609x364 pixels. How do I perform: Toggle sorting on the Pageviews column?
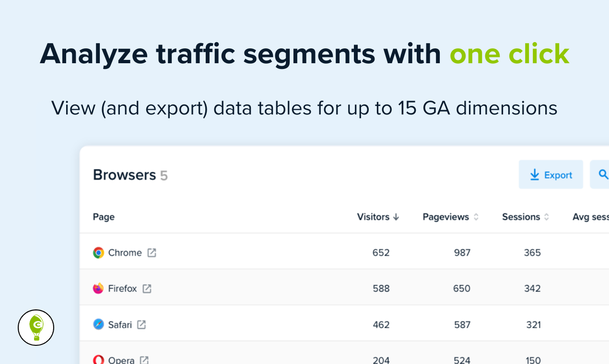(x=476, y=216)
